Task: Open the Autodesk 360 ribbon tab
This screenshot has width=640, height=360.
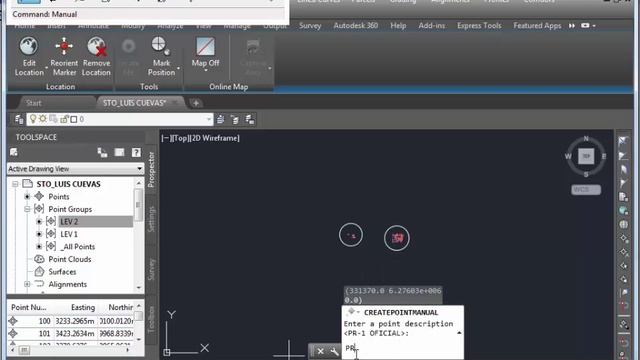Action: tap(356, 26)
